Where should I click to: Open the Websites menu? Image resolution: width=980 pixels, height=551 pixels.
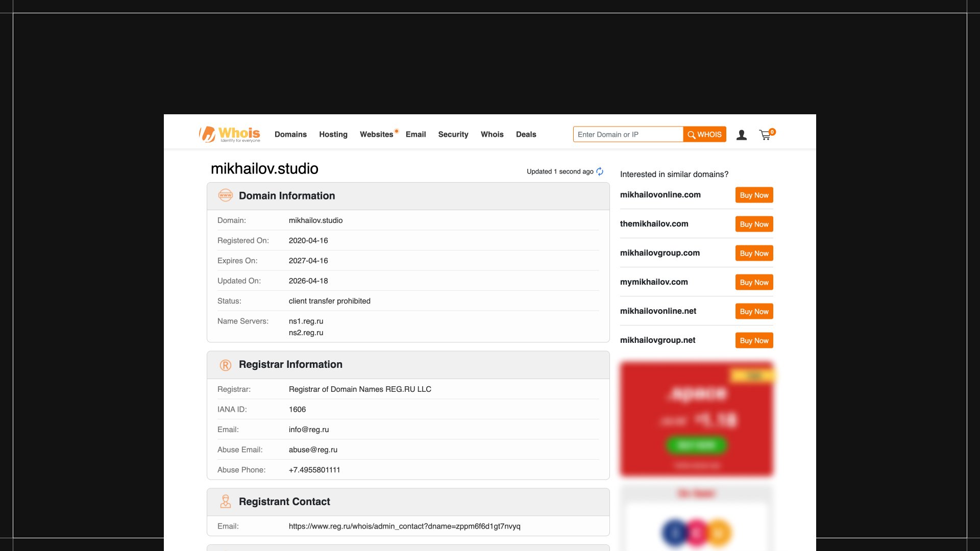[x=377, y=134]
